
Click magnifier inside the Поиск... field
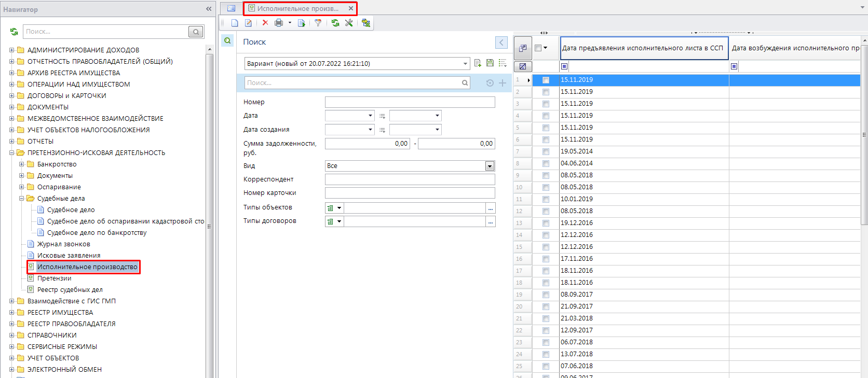(x=465, y=83)
